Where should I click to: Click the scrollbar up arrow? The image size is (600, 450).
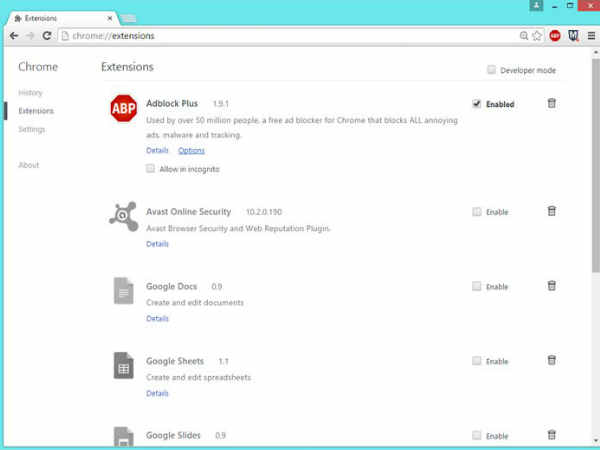[x=596, y=52]
